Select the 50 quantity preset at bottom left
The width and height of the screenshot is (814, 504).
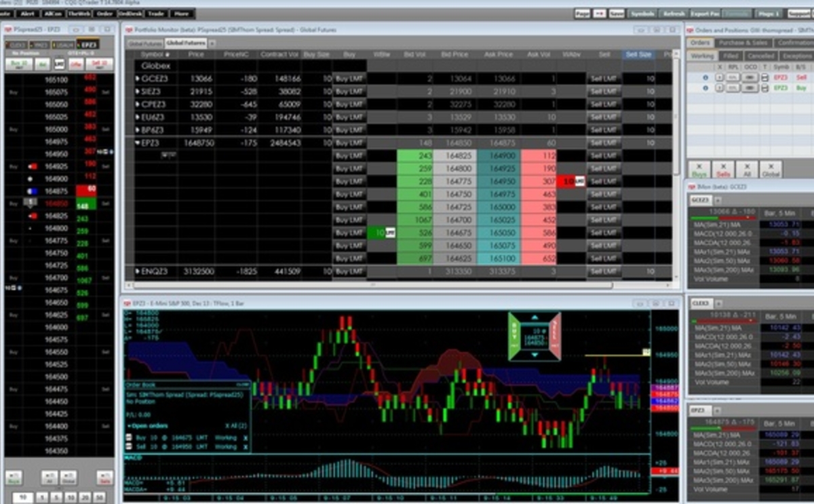(100, 497)
